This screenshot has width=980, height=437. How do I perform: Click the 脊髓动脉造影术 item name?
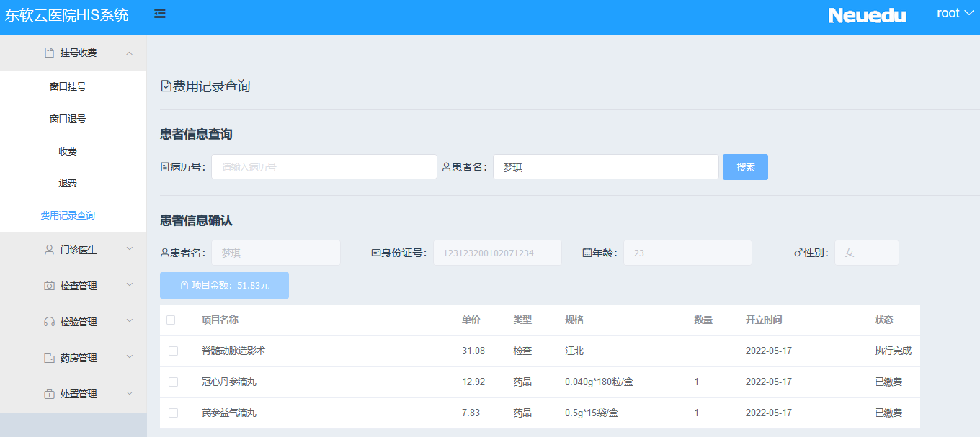click(x=234, y=351)
